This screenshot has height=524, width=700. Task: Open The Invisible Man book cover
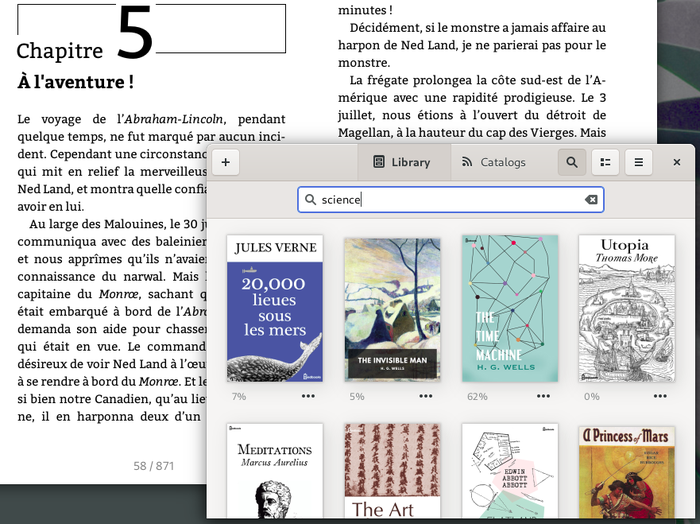click(x=392, y=309)
